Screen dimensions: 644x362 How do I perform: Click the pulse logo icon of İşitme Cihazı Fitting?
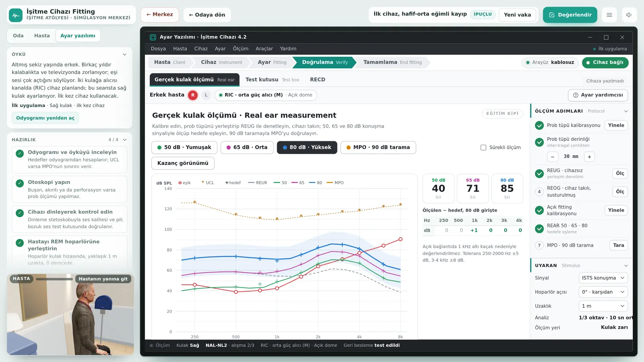(x=16, y=15)
